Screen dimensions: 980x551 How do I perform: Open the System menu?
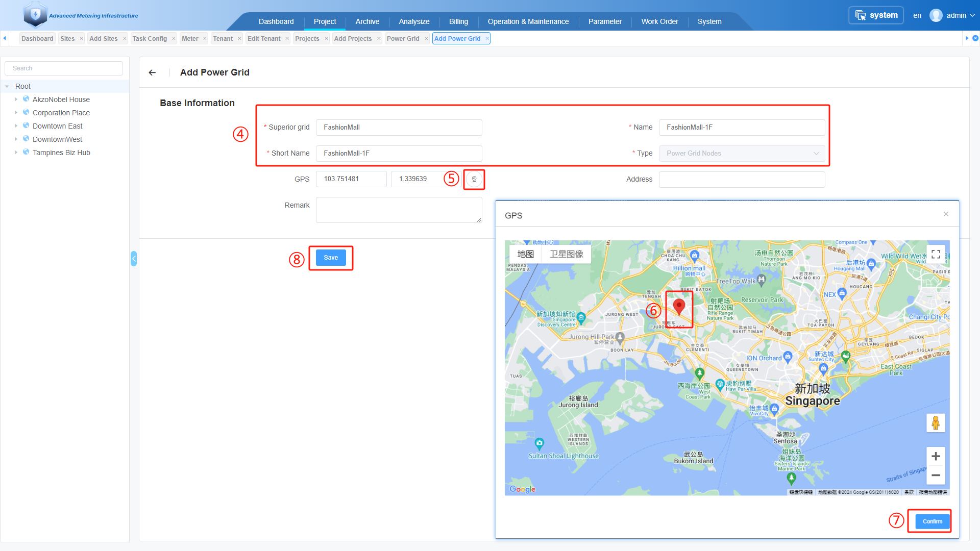(x=709, y=21)
